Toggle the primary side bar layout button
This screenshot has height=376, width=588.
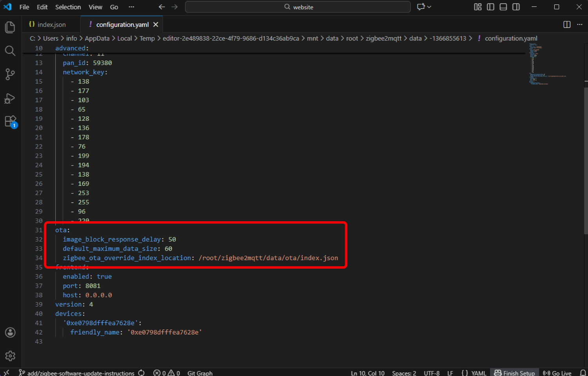click(x=490, y=7)
